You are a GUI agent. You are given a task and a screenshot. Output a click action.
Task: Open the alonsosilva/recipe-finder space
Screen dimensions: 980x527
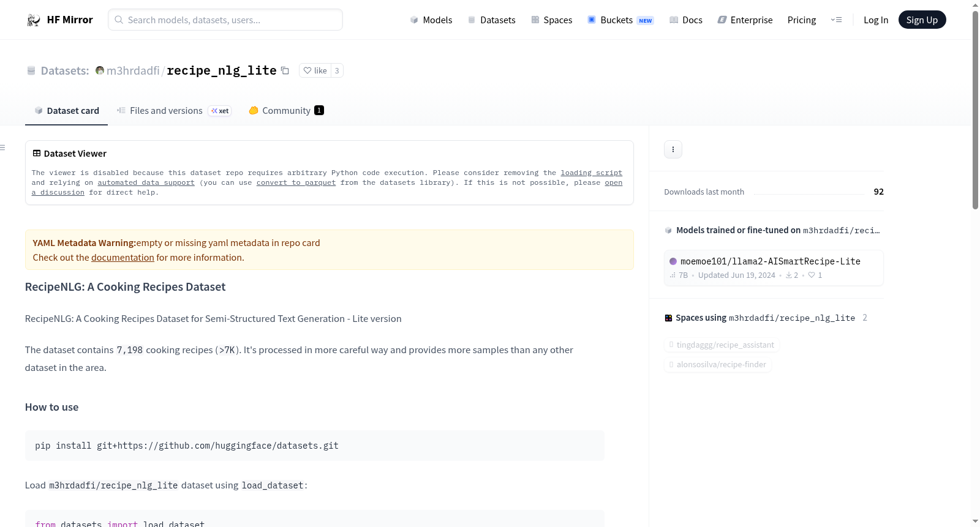[x=718, y=364]
